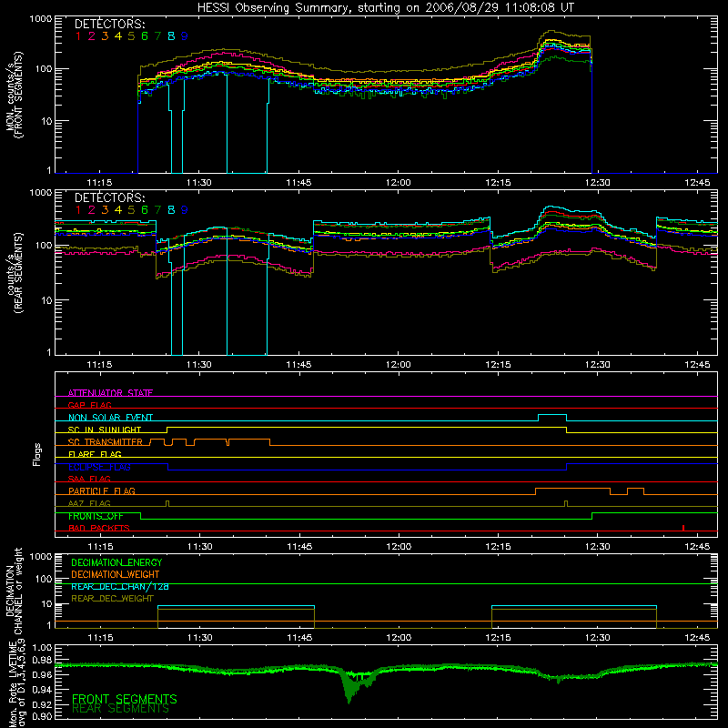Click the SC_IN_SUNLIGHT flag label

coord(105,430)
